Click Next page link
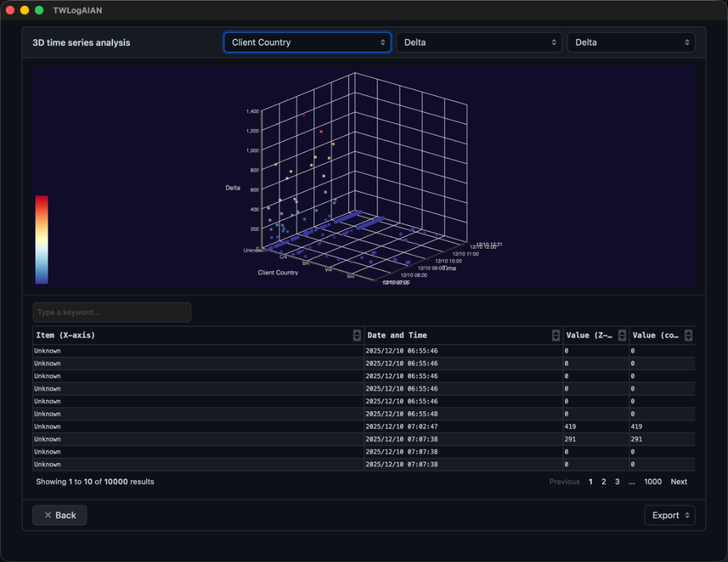 click(679, 482)
